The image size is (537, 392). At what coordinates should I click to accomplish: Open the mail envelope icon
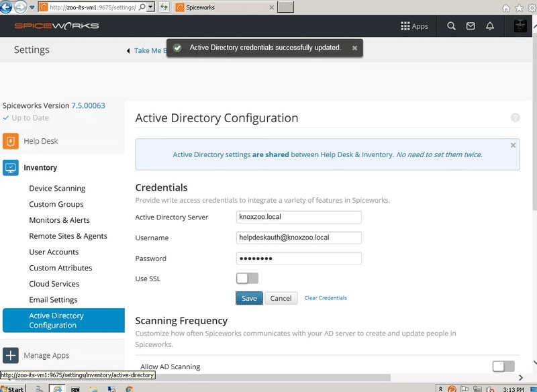[x=471, y=26]
